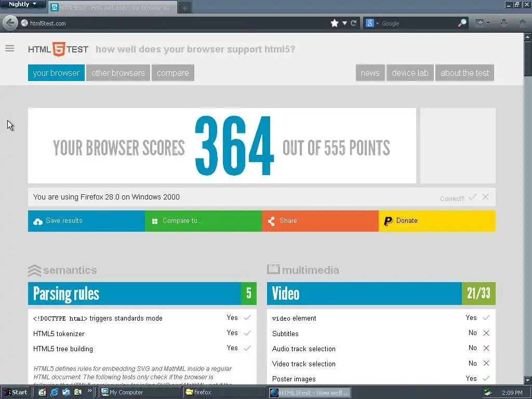Select the 'your browser' tab

point(56,73)
